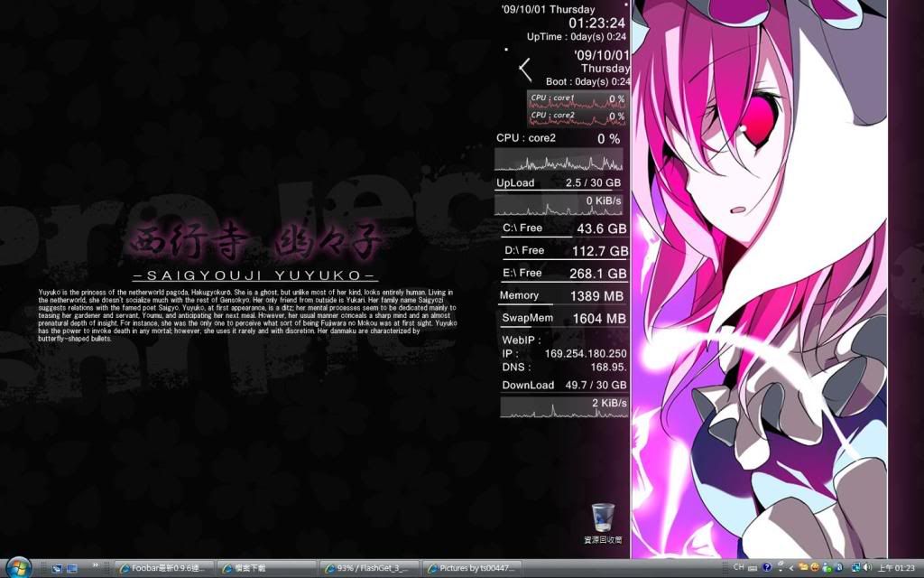The height and width of the screenshot is (578, 924).
Task: Open the Windows Start orb
Action: 17,567
